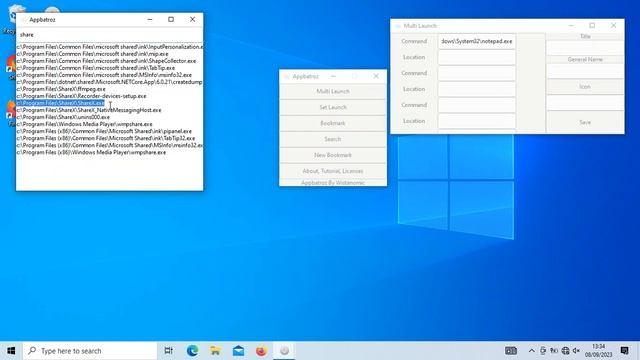Select the dotnet createdump result row
This screenshot has width=640, height=360.
click(x=109, y=82)
